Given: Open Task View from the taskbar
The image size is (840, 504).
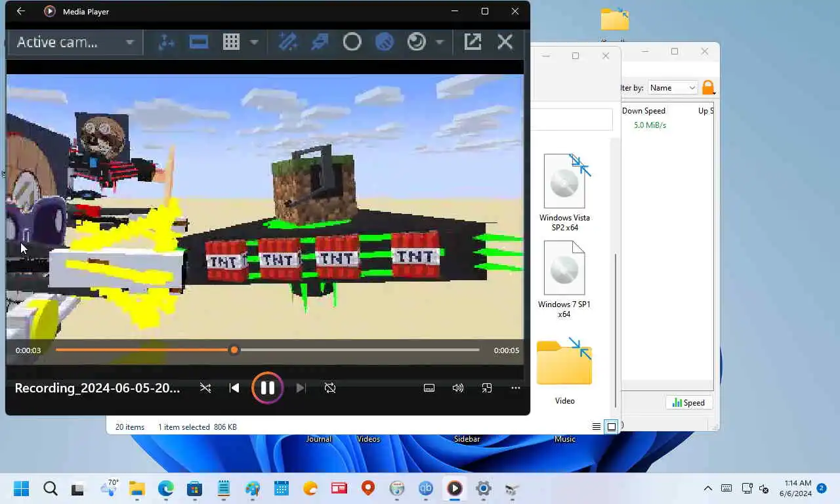Looking at the screenshot, I should (x=77, y=488).
